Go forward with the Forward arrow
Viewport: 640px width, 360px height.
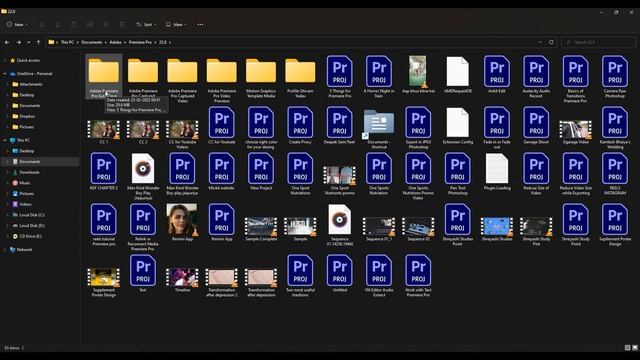pos(18,42)
